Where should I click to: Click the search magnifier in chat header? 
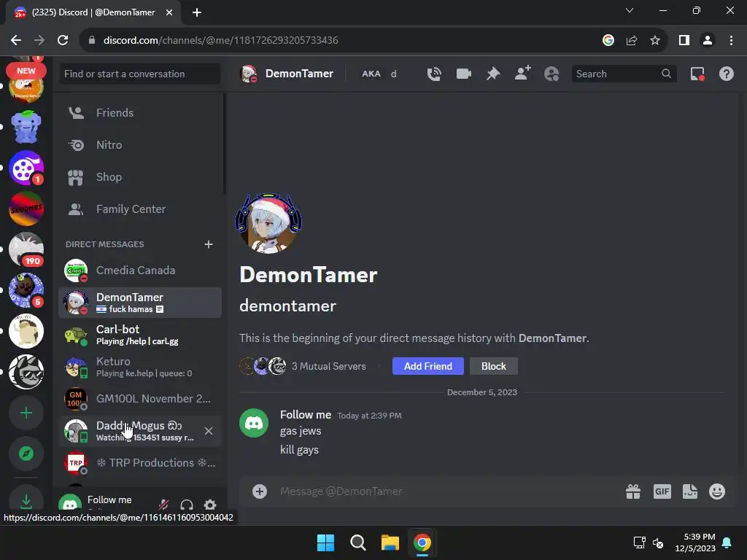pyautogui.click(x=666, y=74)
